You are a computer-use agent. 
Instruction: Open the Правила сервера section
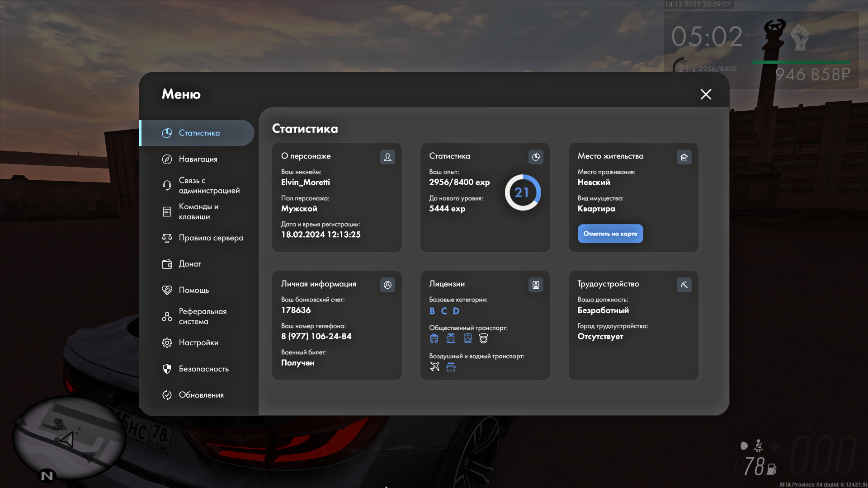pos(211,238)
